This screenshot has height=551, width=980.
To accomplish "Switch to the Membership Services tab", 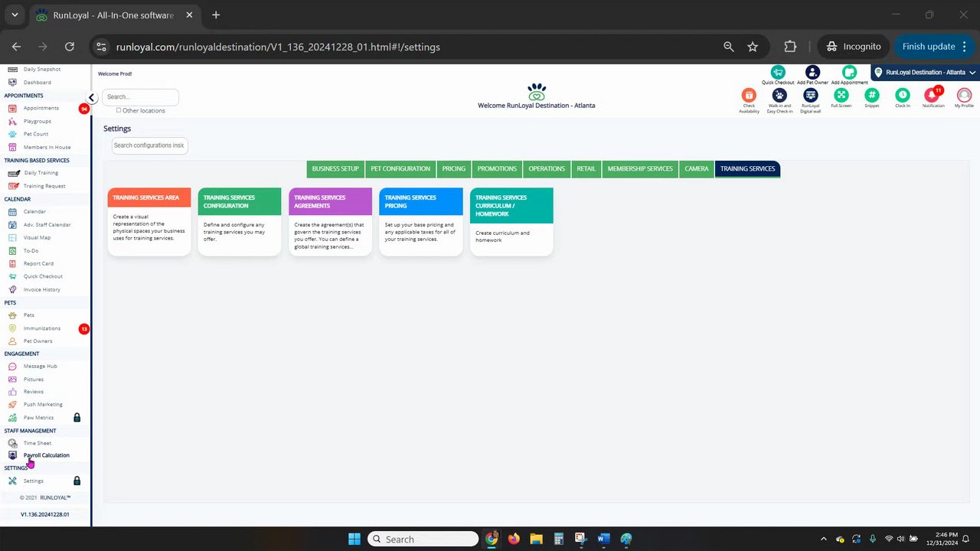I will coord(640,168).
